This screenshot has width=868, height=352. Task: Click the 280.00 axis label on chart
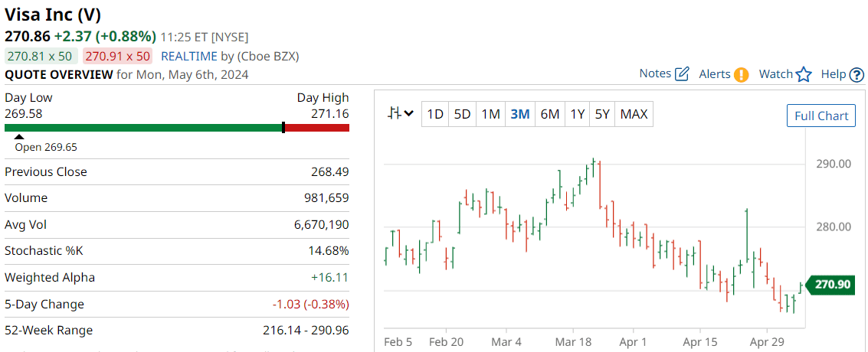pyautogui.click(x=833, y=227)
